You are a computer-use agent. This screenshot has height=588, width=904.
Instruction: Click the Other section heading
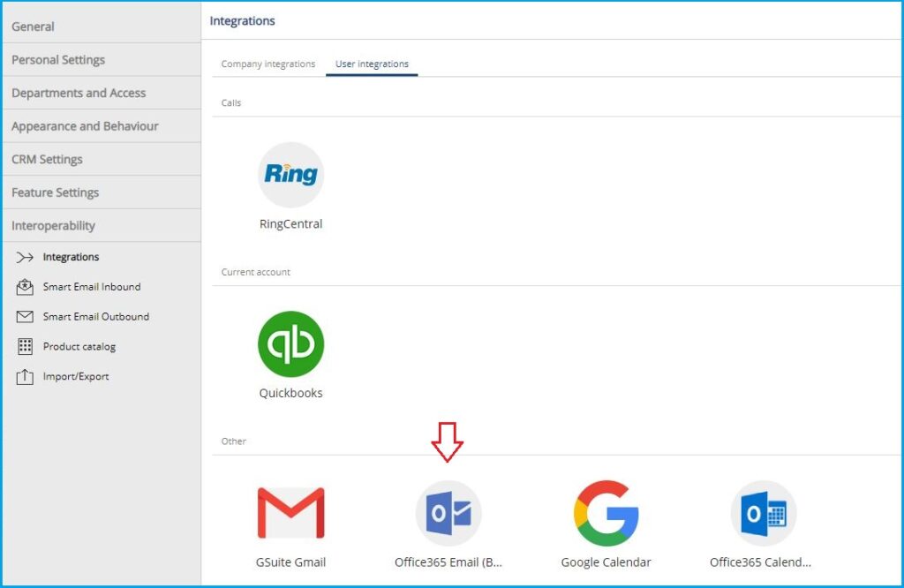233,441
